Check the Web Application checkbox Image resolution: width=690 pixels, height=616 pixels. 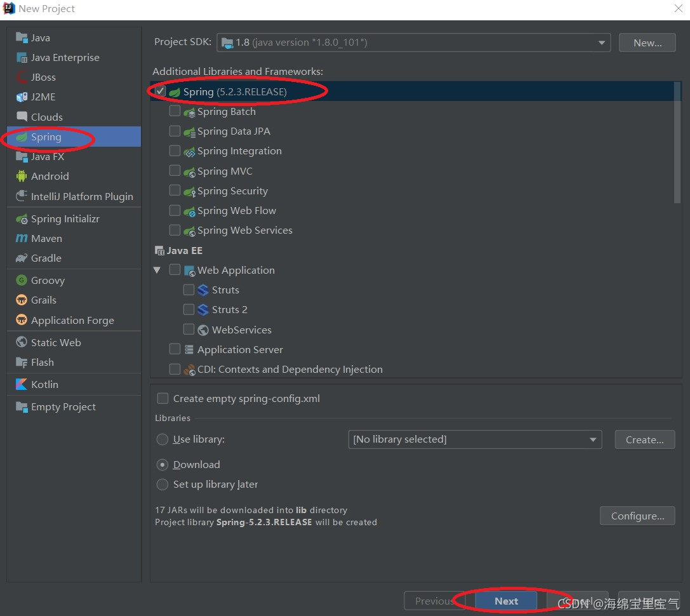(x=175, y=270)
